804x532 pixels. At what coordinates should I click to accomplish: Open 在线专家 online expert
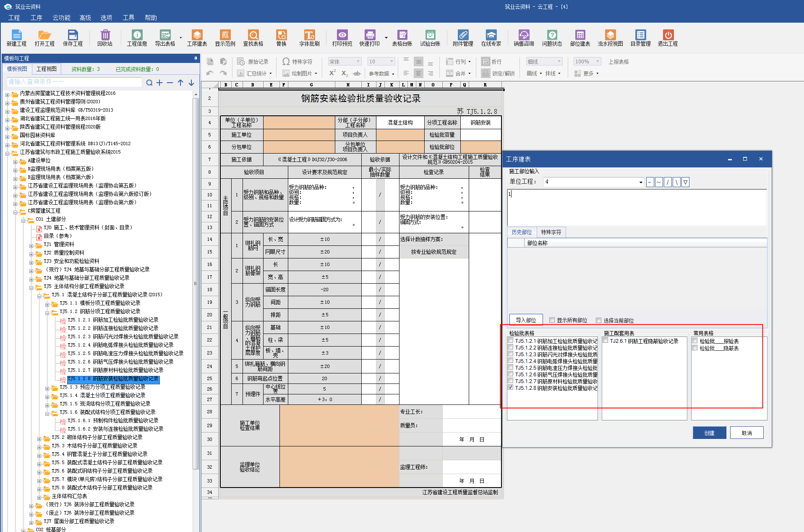pos(491,38)
